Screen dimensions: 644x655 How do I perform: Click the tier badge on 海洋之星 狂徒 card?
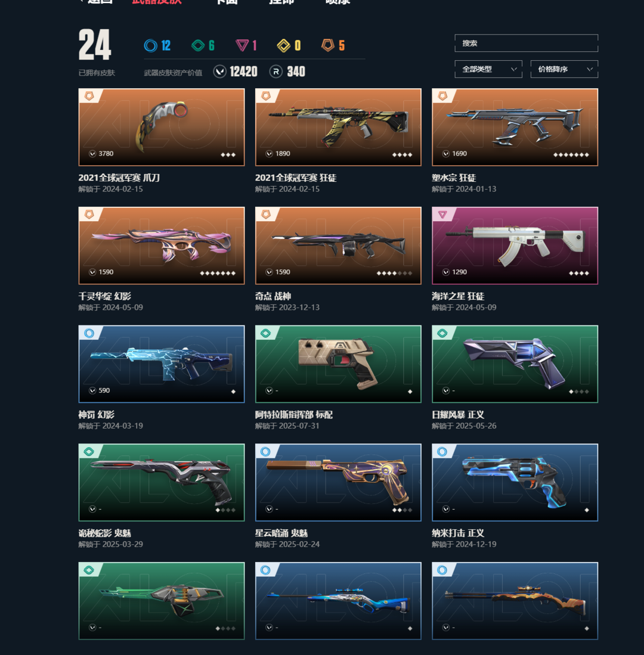click(x=442, y=215)
